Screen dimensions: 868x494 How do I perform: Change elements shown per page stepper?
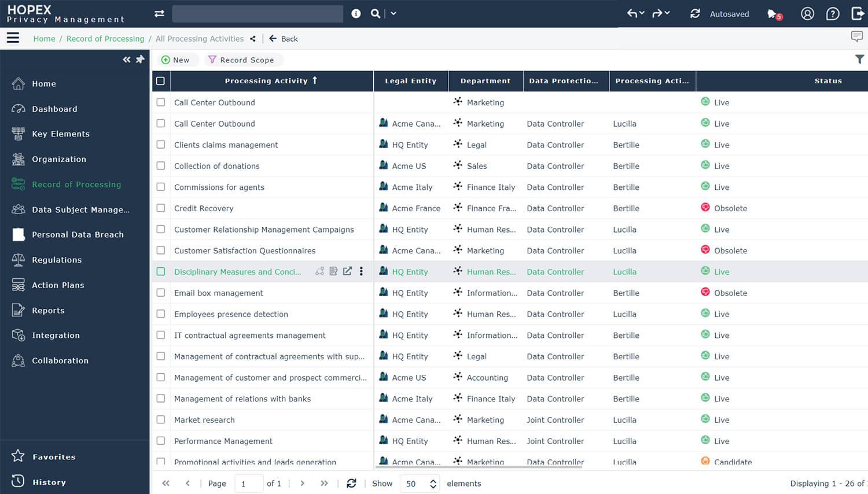click(433, 484)
